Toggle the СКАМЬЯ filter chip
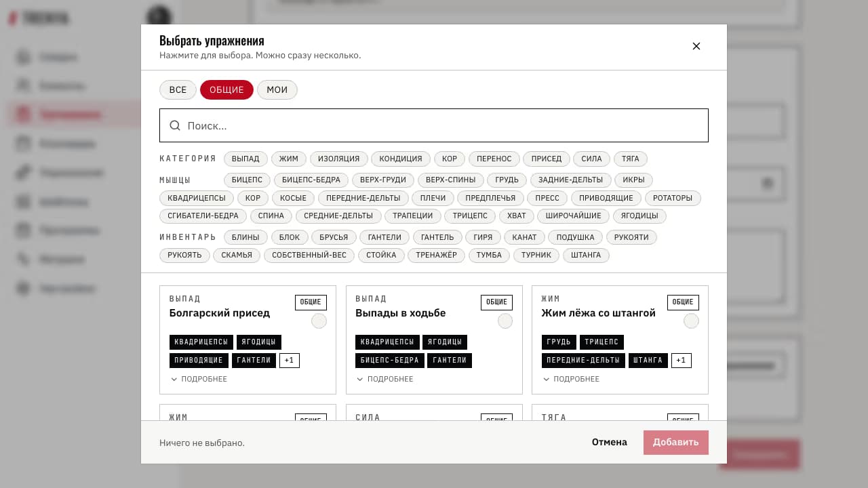 tap(237, 255)
